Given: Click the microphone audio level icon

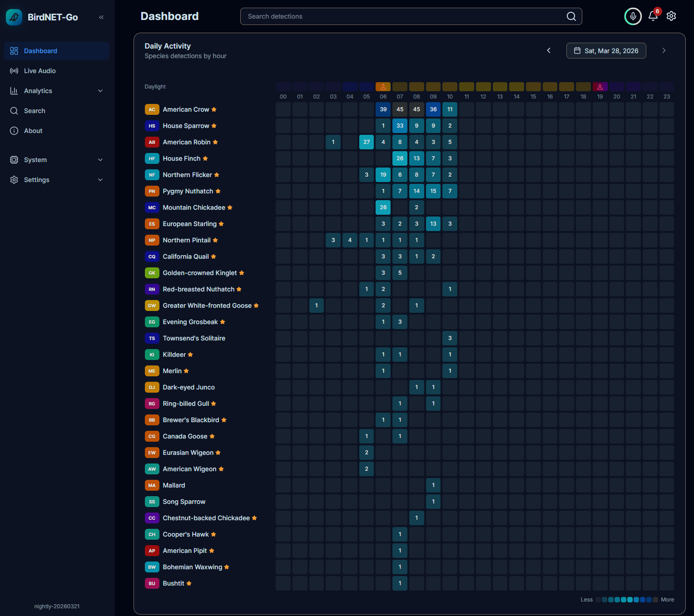Looking at the screenshot, I should click(633, 16).
